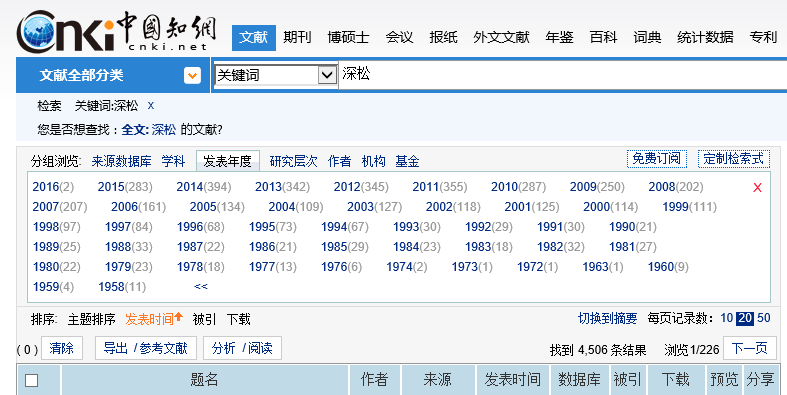Open the 博硕士 tab
Screen dimensions: 787x395
coord(348,37)
